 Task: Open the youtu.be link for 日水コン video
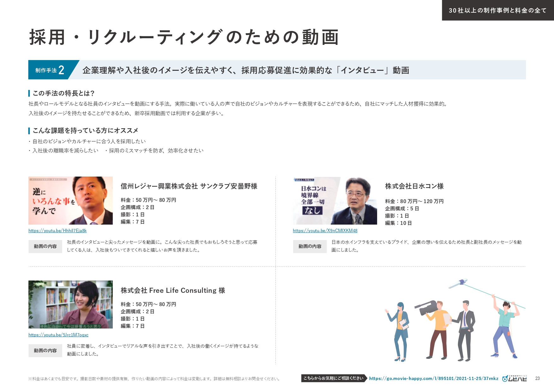[x=325, y=231]
